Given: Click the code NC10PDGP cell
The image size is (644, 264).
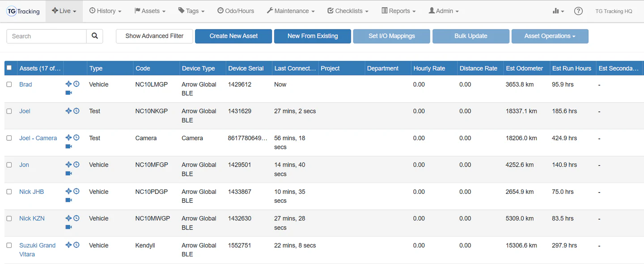Looking at the screenshot, I should tap(152, 192).
